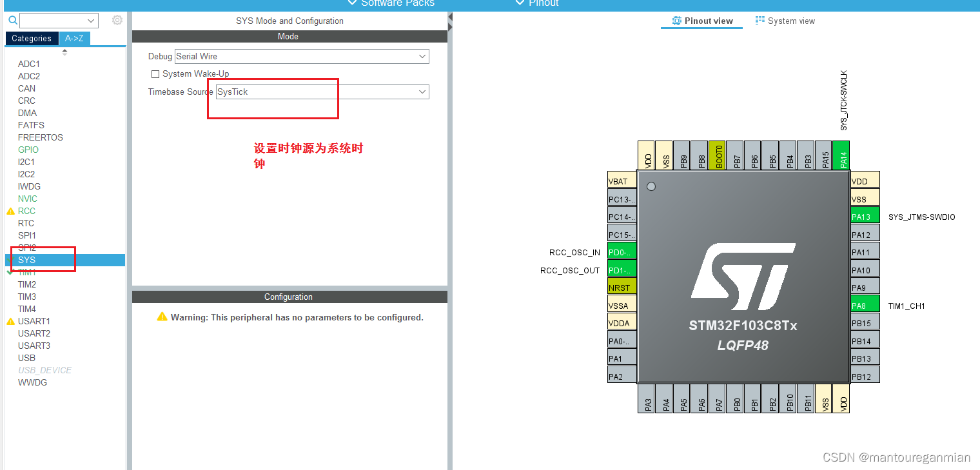Screen dimensions: 980x470
Task: Expand the Pinout menu at the top
Action: coord(537,3)
